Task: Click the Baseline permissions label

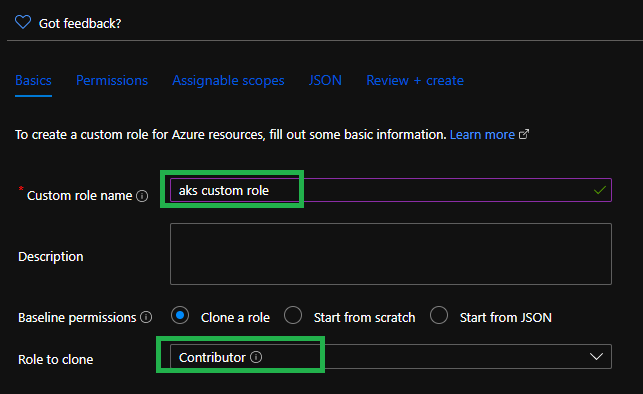Action: point(77,318)
